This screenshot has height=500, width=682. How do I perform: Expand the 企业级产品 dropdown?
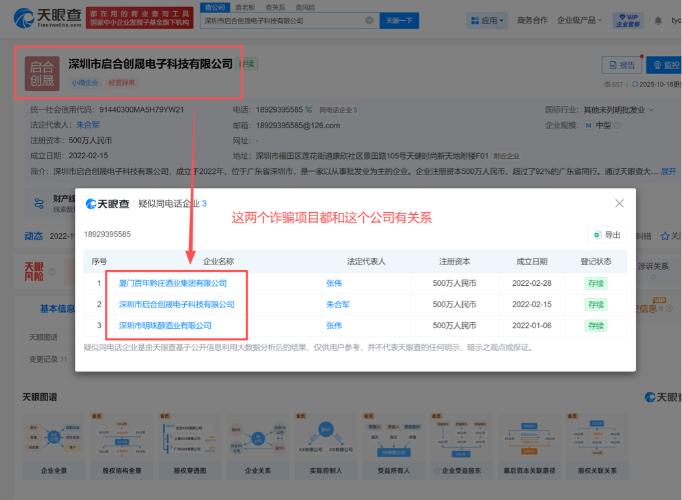pos(579,20)
